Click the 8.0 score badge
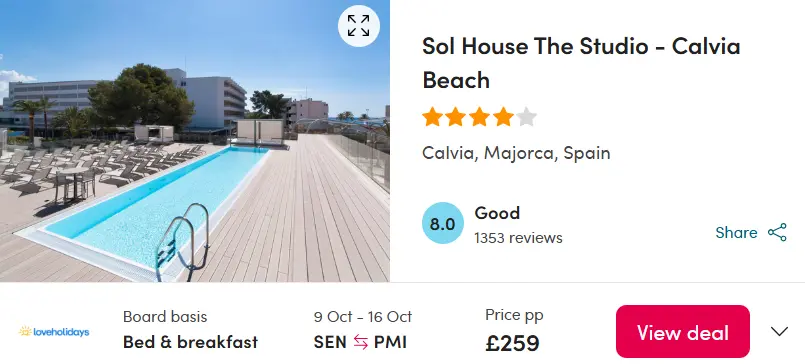The width and height of the screenshot is (805, 364). (443, 224)
